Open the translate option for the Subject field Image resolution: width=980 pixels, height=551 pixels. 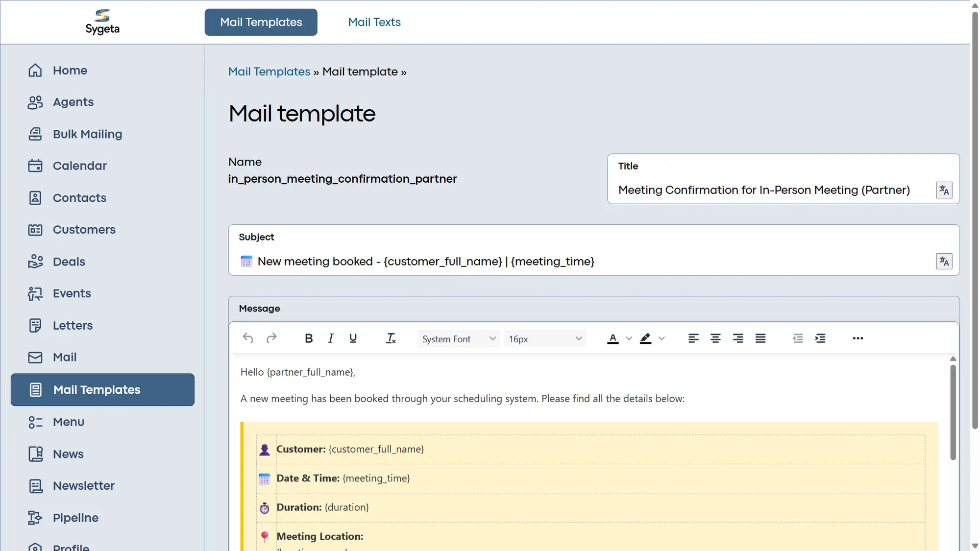944,261
